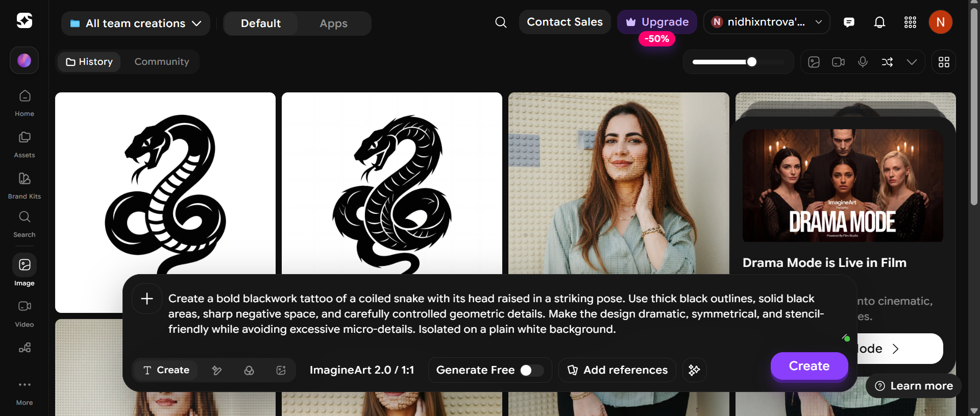Image resolution: width=980 pixels, height=416 pixels.
Task: Filter history by image type icon
Action: point(814,62)
